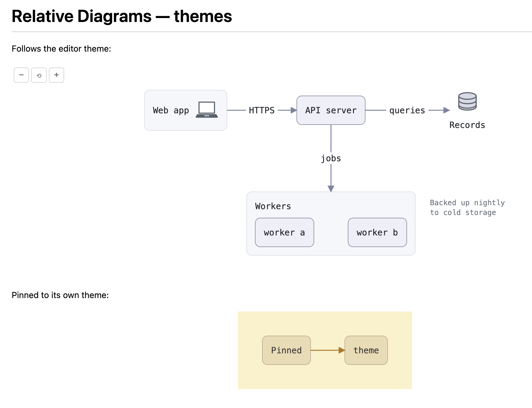Click the 'Backed up nightly' note

pyautogui.click(x=467, y=207)
